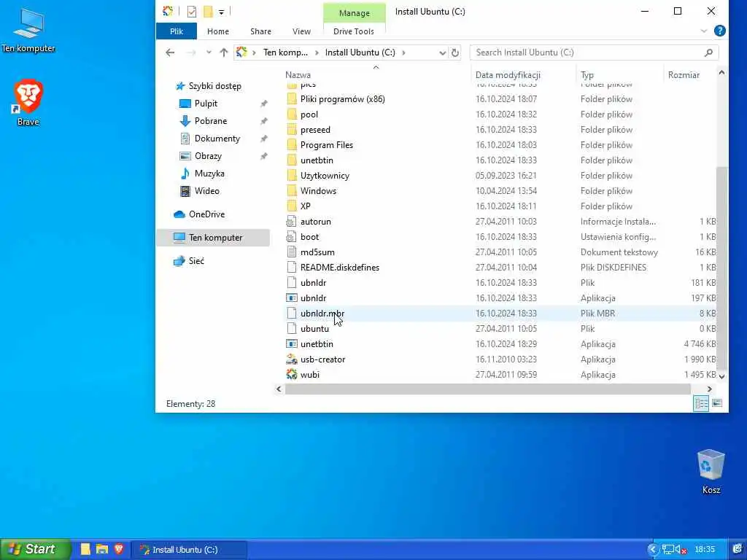
Task: Switch to the Home ribbon tab
Action: click(218, 31)
